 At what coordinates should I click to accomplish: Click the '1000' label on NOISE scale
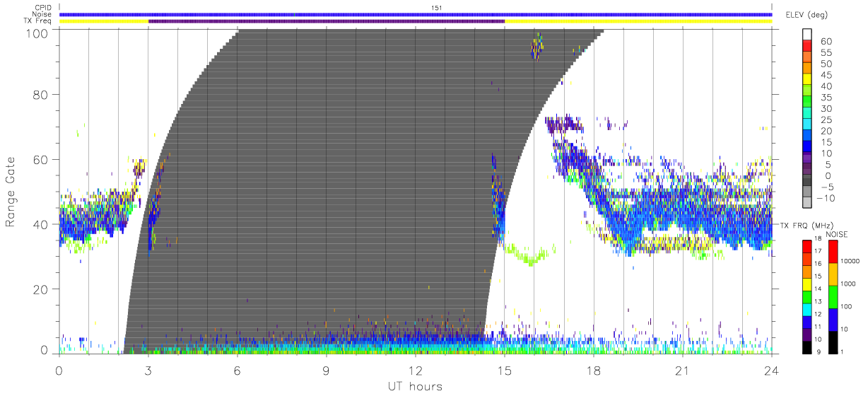pos(850,283)
